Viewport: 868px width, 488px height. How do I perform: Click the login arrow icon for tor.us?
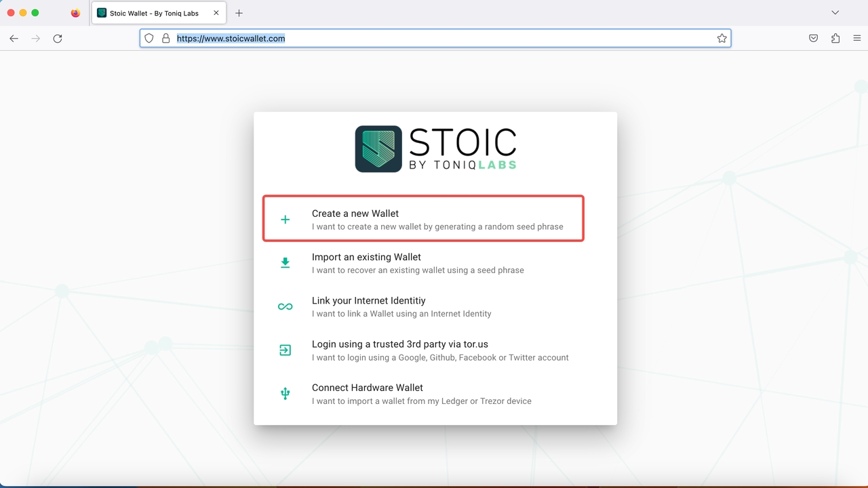(285, 350)
